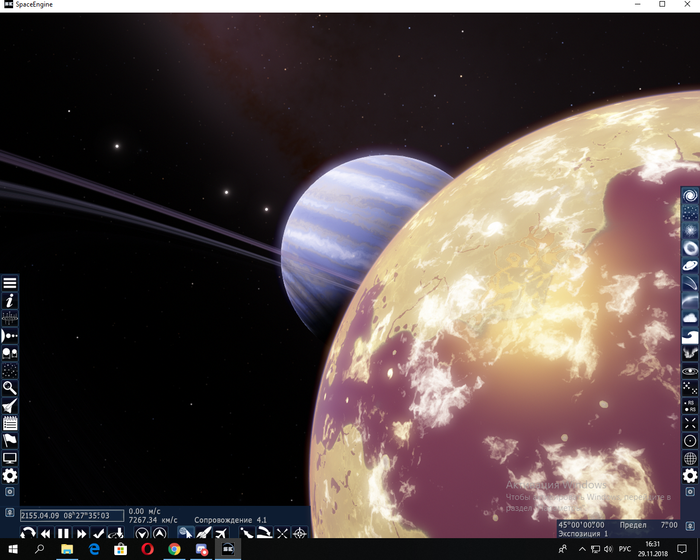Open the main menu hamburger icon
The image size is (700, 560).
(x=10, y=283)
